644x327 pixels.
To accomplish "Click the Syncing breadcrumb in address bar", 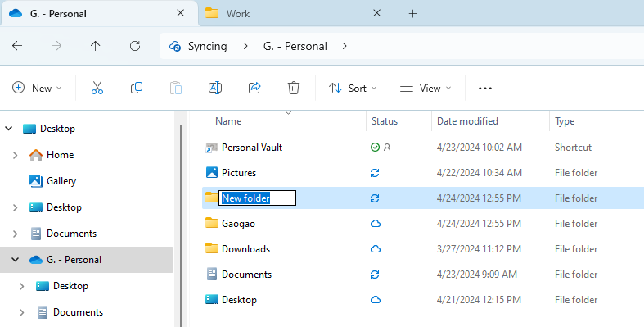I will click(207, 46).
